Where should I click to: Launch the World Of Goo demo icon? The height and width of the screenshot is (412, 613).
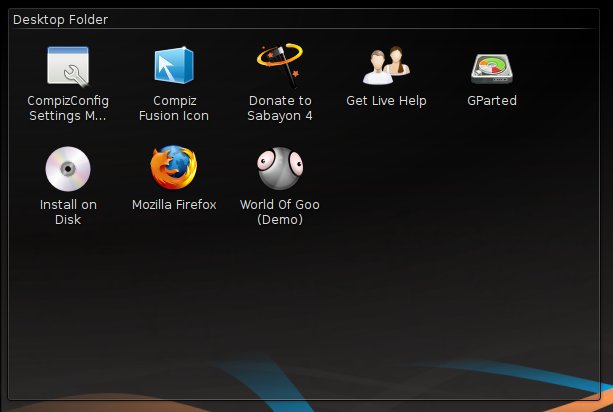tap(280, 168)
